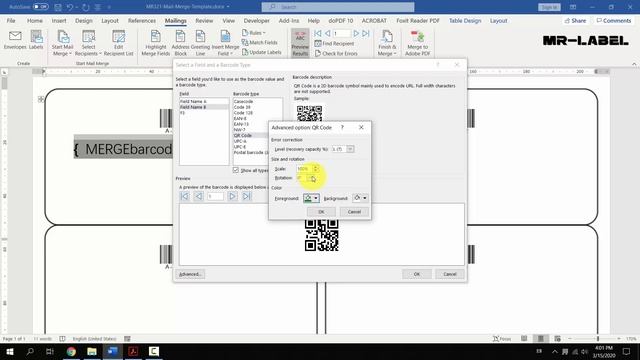
Task: Insert a Greeting Line
Action: point(200,43)
